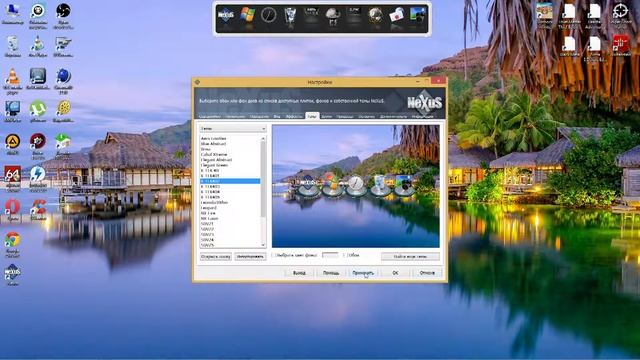Click the 'Применить' button
This screenshot has width=640, height=360.
coord(362,273)
